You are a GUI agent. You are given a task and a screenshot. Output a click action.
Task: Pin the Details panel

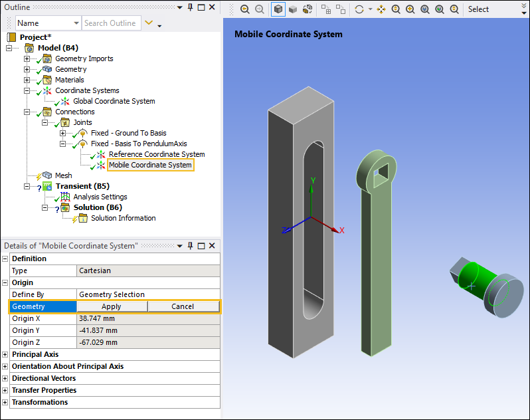pos(190,246)
